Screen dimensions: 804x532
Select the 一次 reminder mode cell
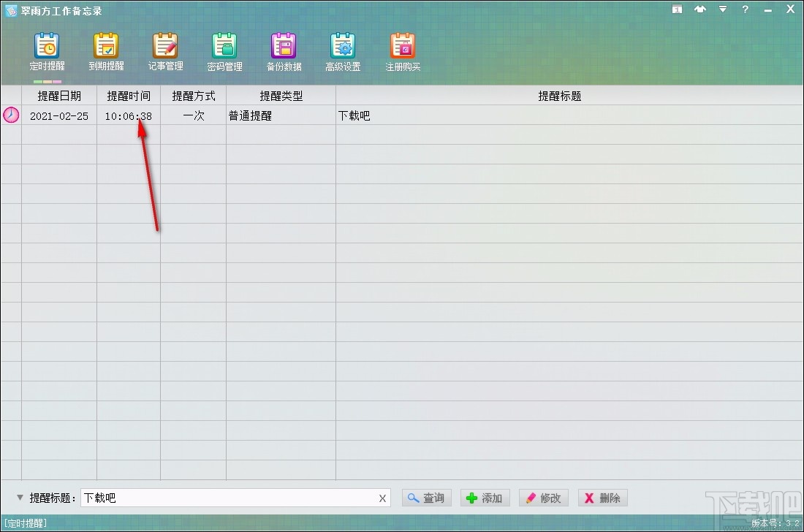193,116
